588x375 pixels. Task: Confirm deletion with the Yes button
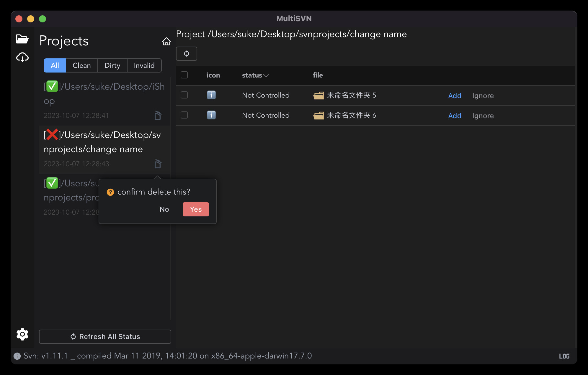click(x=196, y=209)
